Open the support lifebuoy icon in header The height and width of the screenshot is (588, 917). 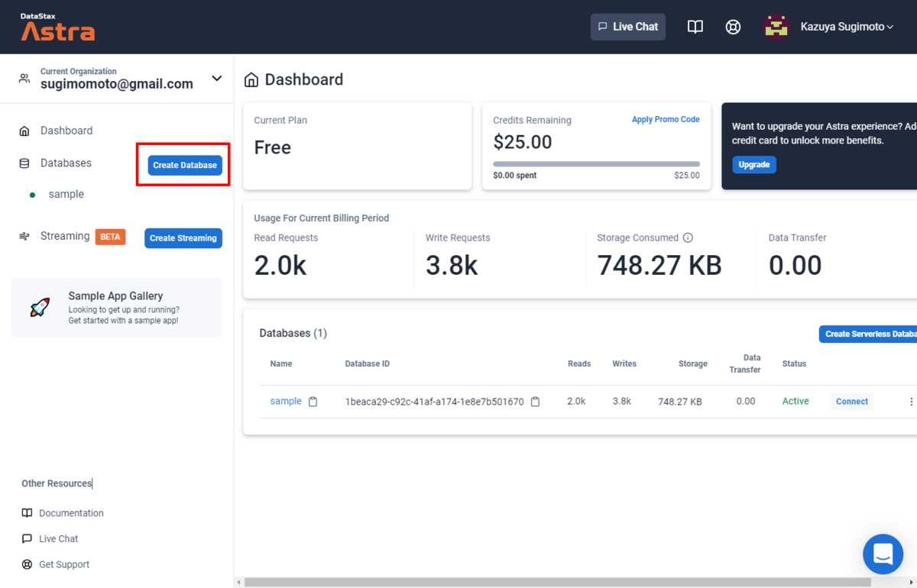coord(733,27)
